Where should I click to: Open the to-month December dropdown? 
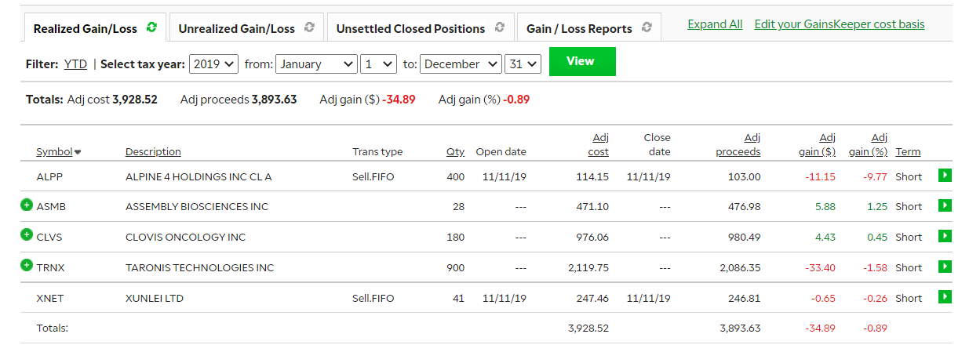pyautogui.click(x=461, y=64)
